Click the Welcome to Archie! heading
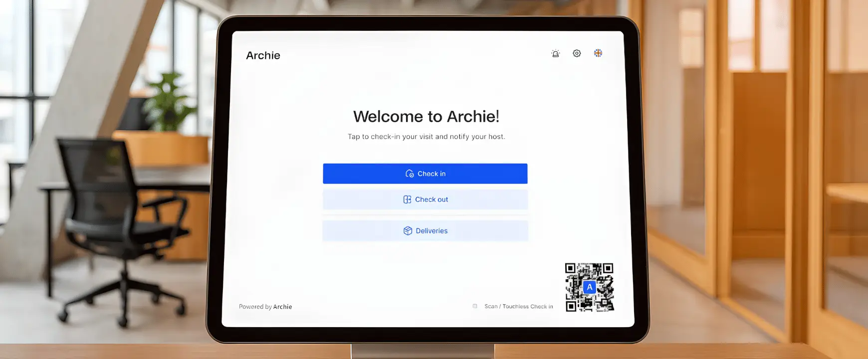 pyautogui.click(x=426, y=116)
